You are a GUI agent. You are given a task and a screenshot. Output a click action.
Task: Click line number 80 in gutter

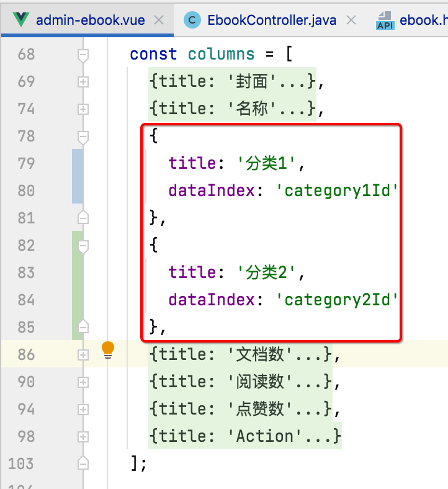[x=26, y=191]
